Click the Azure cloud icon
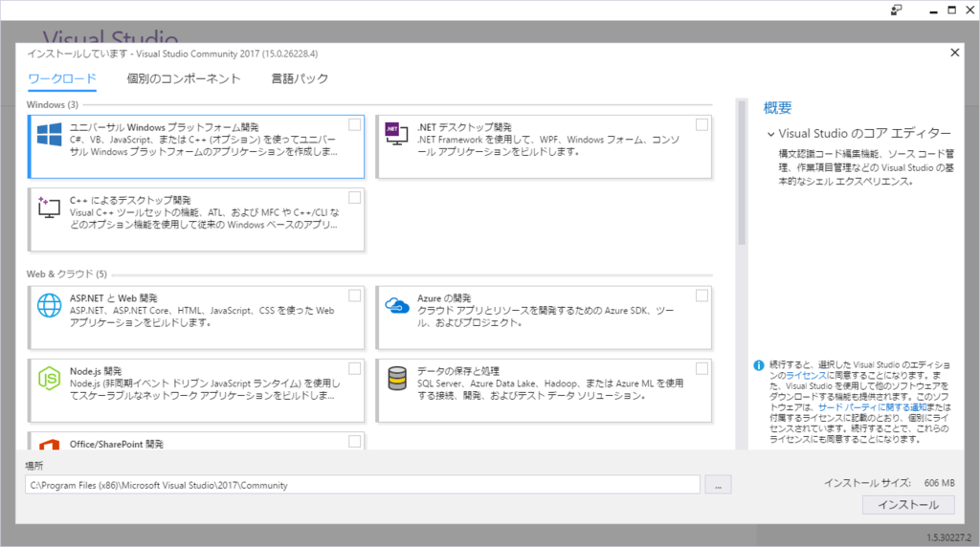The width and height of the screenshot is (980, 547). click(x=397, y=305)
